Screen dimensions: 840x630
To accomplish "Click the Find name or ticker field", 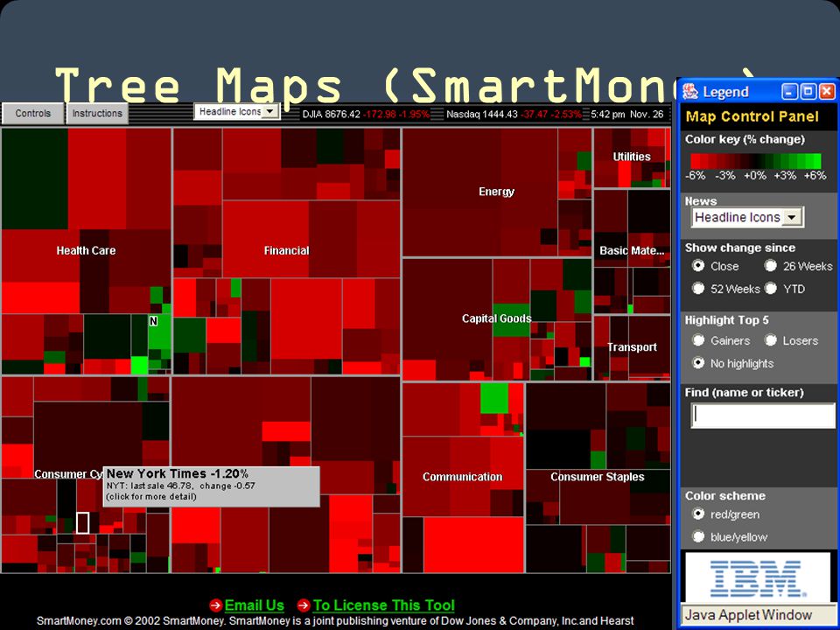I will [x=763, y=416].
